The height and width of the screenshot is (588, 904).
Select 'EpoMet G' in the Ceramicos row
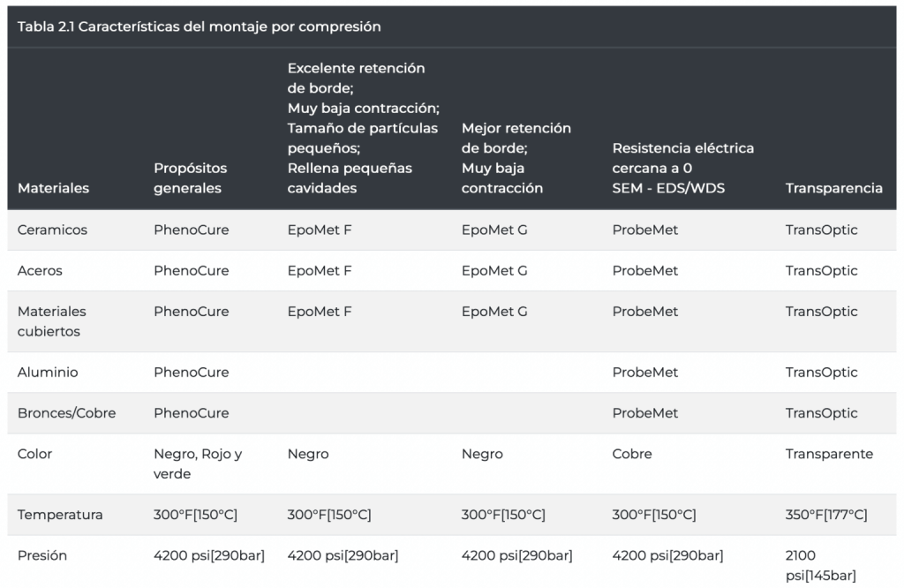click(x=494, y=230)
